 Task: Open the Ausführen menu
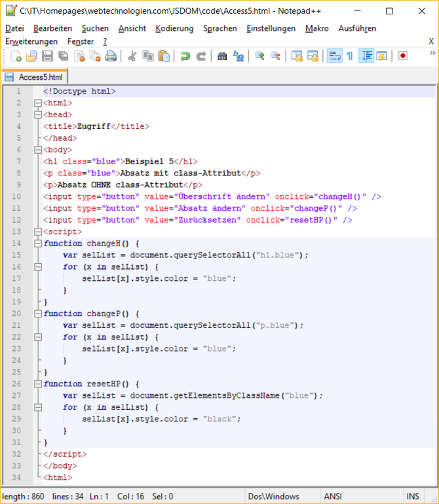click(357, 28)
